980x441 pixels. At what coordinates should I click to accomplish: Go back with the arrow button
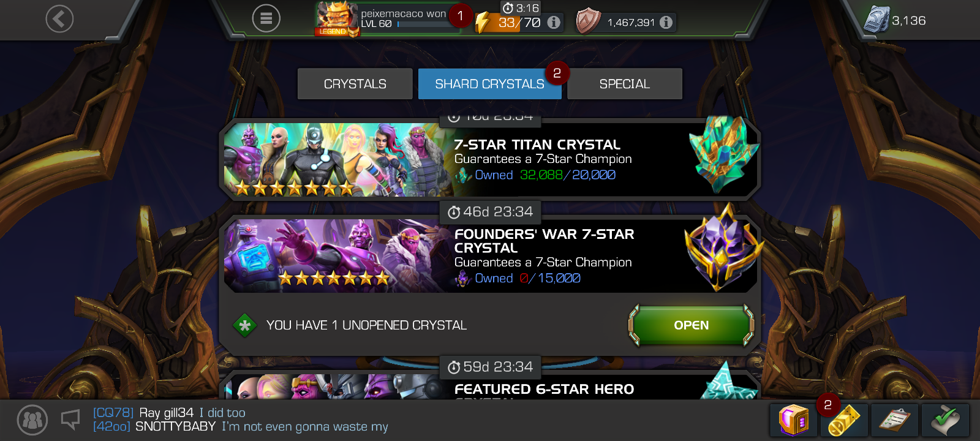[x=59, y=19]
